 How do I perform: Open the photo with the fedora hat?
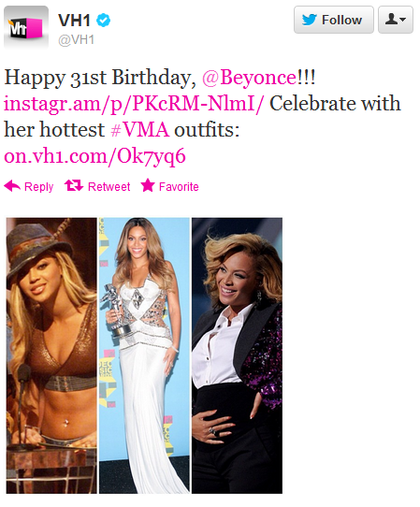click(x=51, y=355)
